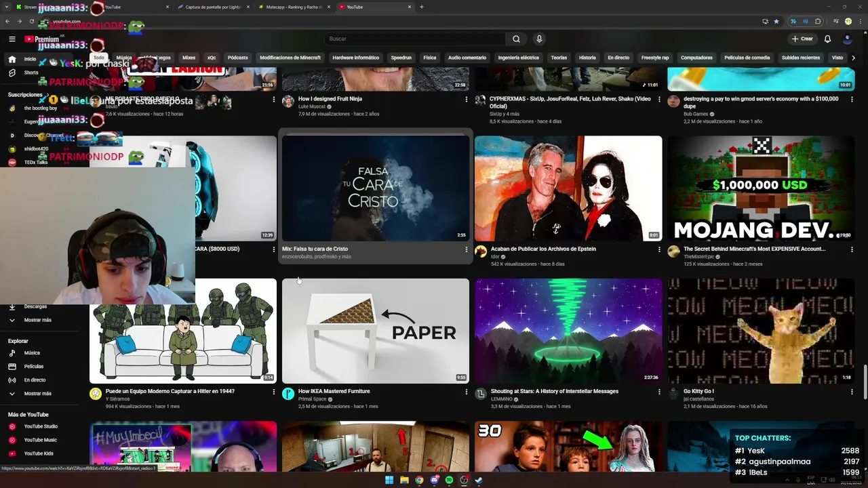This screenshot has width=868, height=488.
Task: Open Discord from the taskbar
Action: (x=434, y=481)
